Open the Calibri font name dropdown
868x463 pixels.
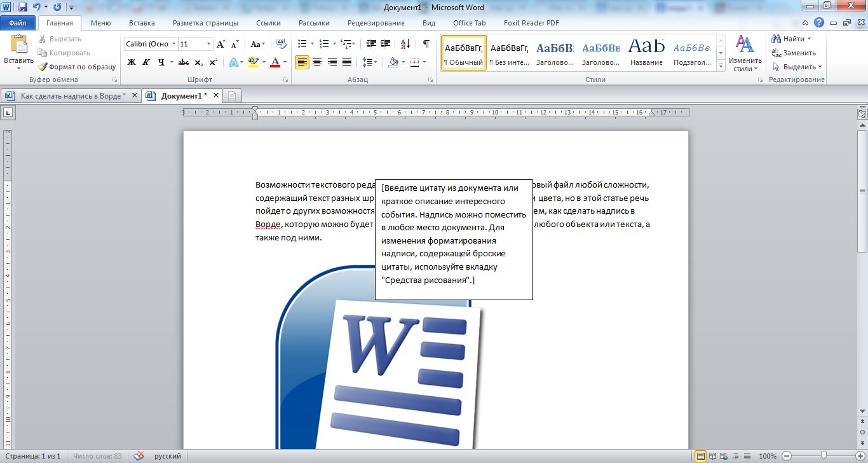(173, 44)
